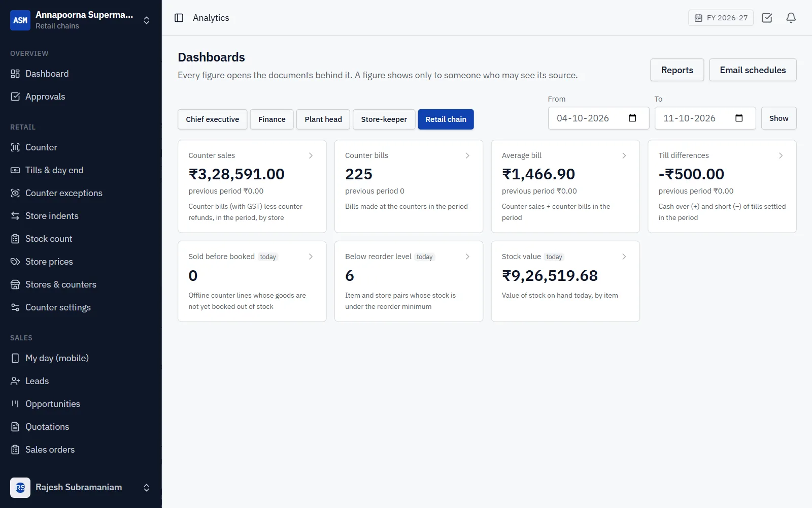Open Sold before booked card chevron
The height and width of the screenshot is (508, 812).
point(311,257)
